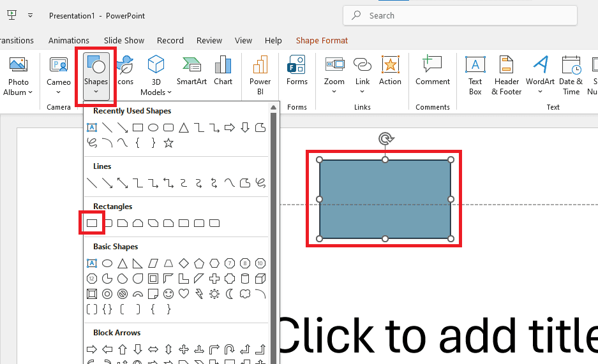Switch to the Slide Show tab
Image resolution: width=598 pixels, height=364 pixels.
124,40
